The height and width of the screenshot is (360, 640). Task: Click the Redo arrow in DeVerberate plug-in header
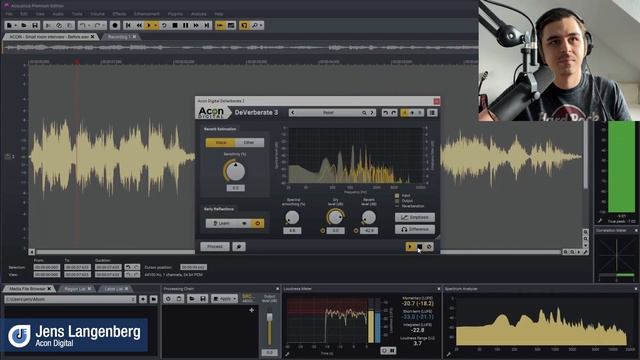(x=394, y=113)
